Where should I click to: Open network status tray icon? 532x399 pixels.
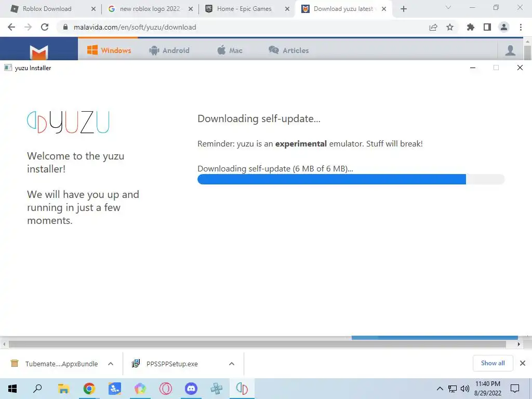453,389
